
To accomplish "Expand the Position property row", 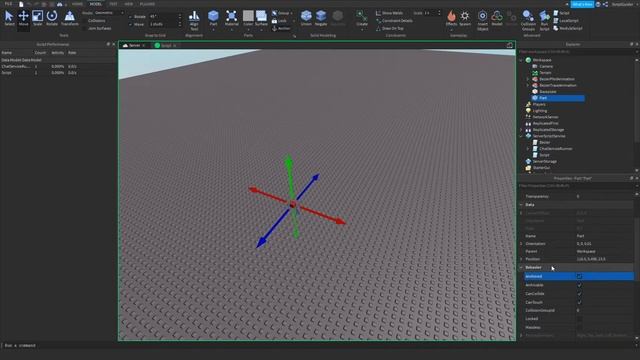I will click(x=521, y=259).
